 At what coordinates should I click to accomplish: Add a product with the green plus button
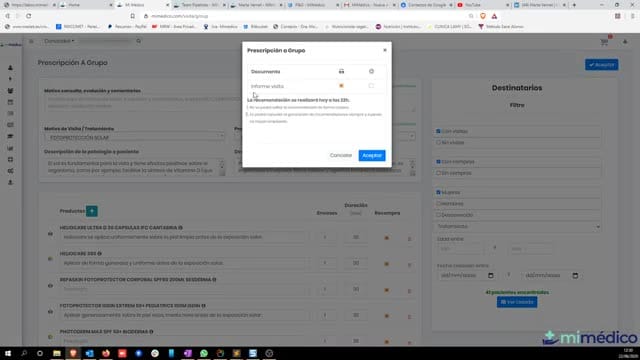pyautogui.click(x=92, y=211)
